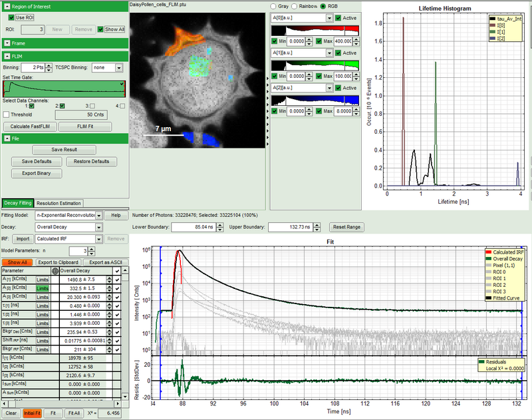Collapse the Region of Interest panel
Viewport: 532px width, 420px height.
(7, 6)
